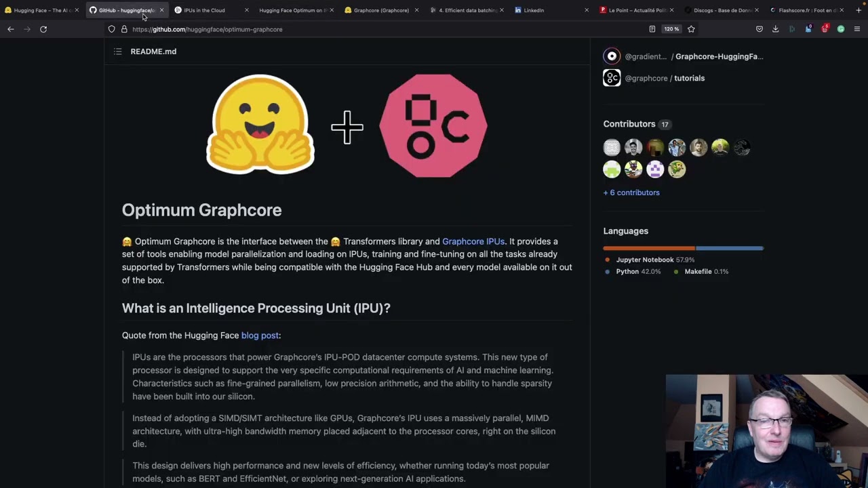Click orange Jupyter segment of language bar

(x=649, y=248)
